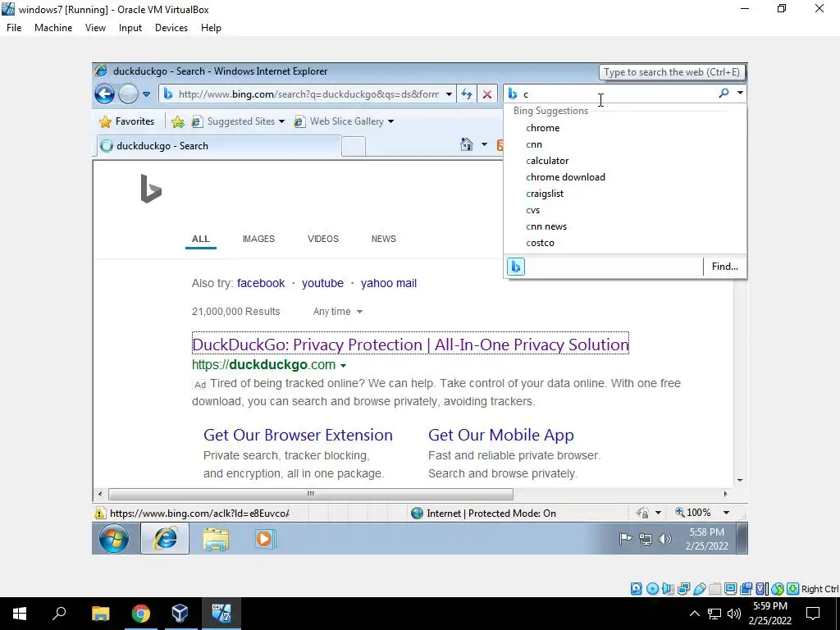Select the ALL results tab
The height and width of the screenshot is (630, 840).
coord(201,239)
